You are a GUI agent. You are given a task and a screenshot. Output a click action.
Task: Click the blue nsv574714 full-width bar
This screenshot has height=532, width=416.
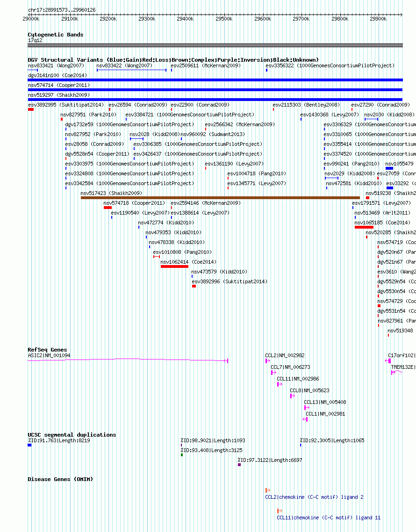(x=215, y=90)
